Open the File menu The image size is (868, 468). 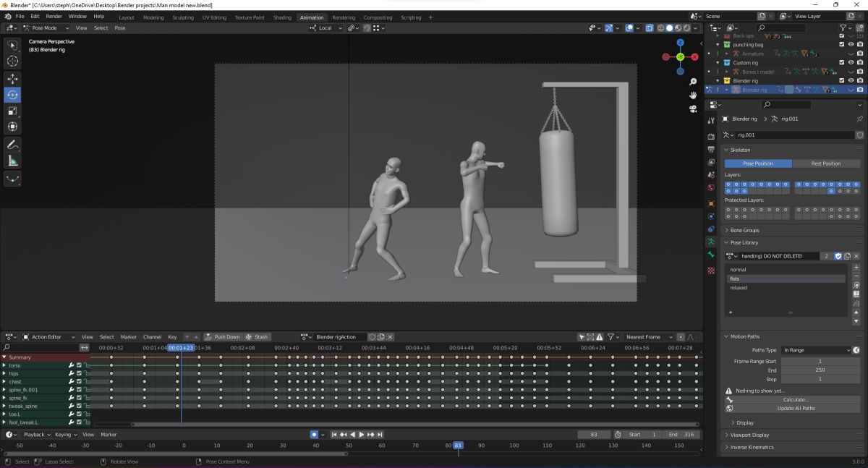coord(19,16)
